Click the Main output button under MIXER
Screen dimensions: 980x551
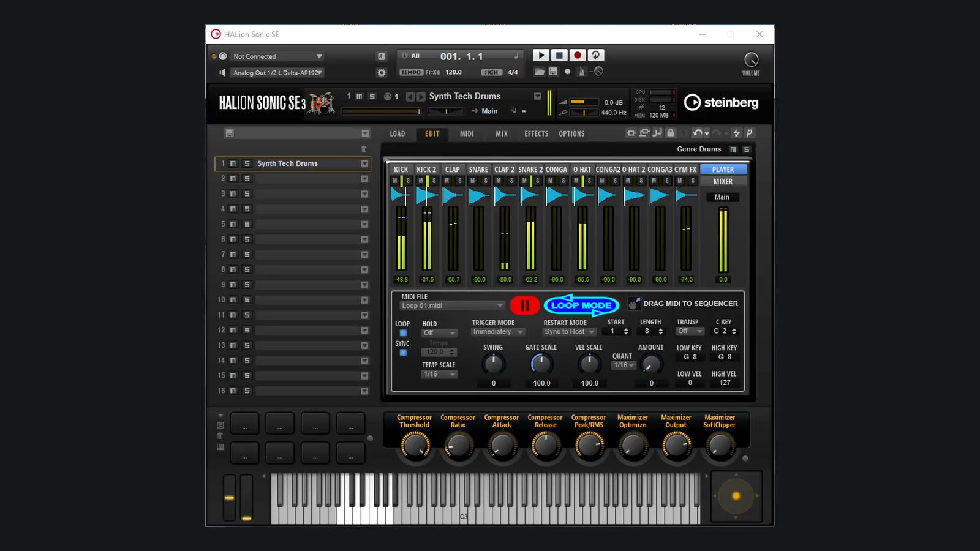point(722,197)
